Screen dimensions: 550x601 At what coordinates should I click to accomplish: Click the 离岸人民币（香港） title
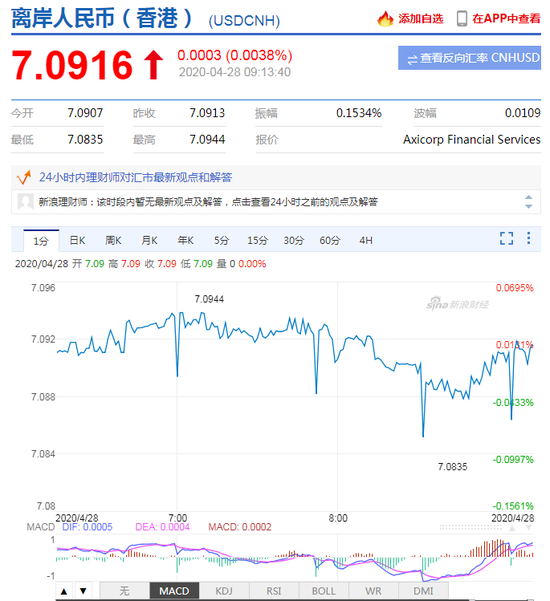102,18
